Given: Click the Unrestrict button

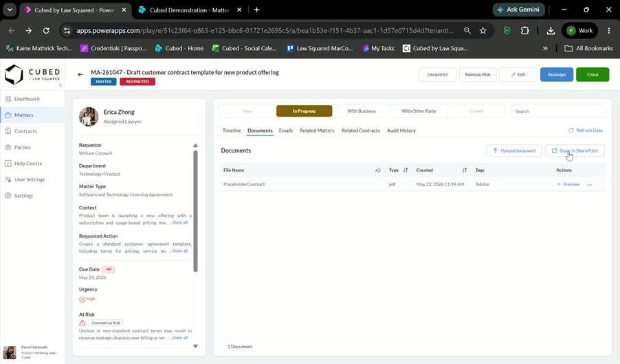Looking at the screenshot, I should 437,74.
